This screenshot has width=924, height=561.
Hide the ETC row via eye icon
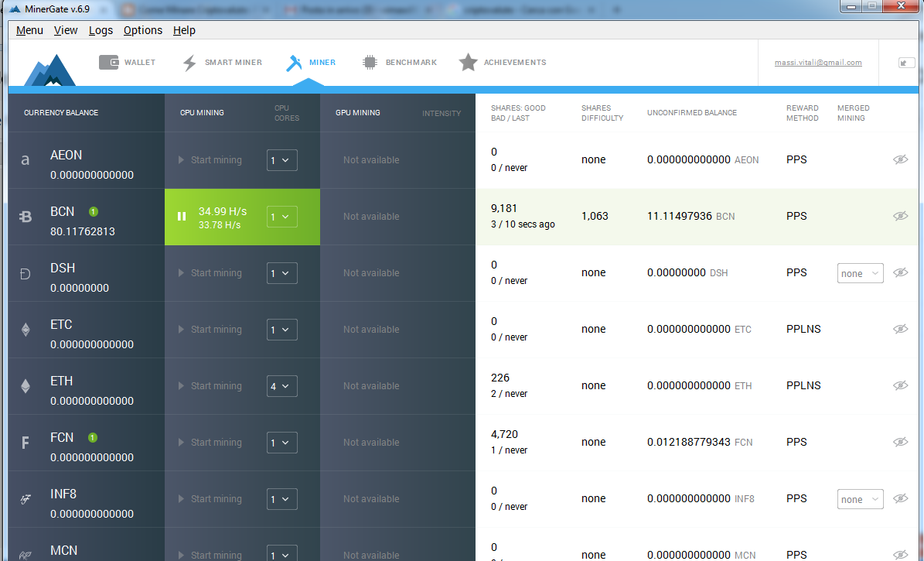901,329
